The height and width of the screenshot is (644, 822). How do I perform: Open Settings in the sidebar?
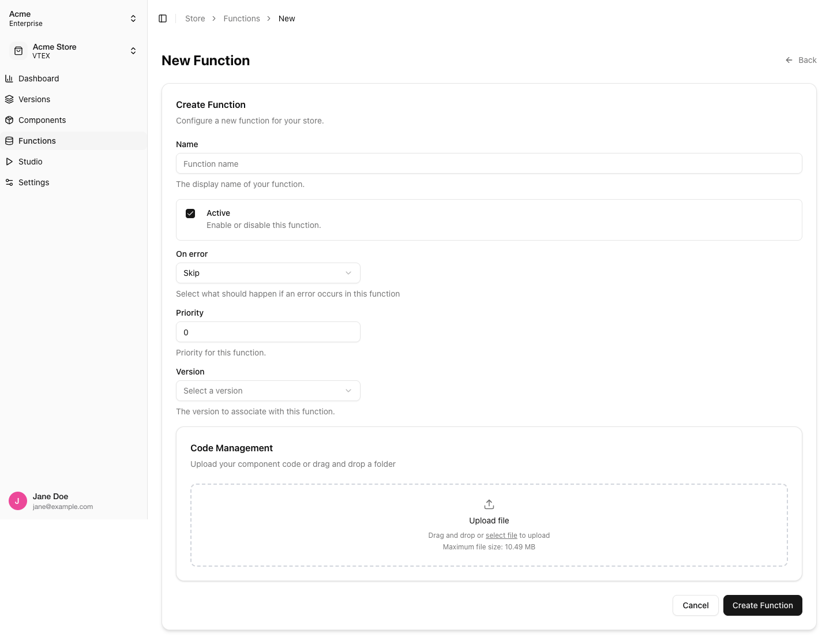point(73,182)
